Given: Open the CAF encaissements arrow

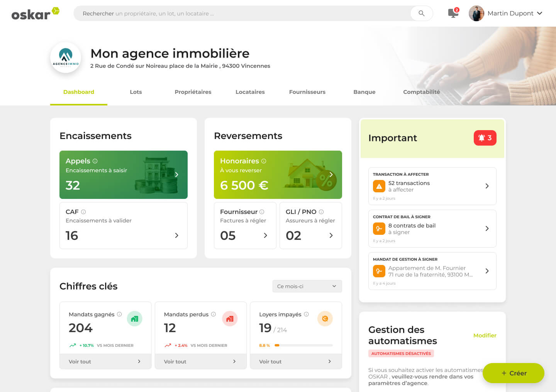Looking at the screenshot, I should pos(177,236).
